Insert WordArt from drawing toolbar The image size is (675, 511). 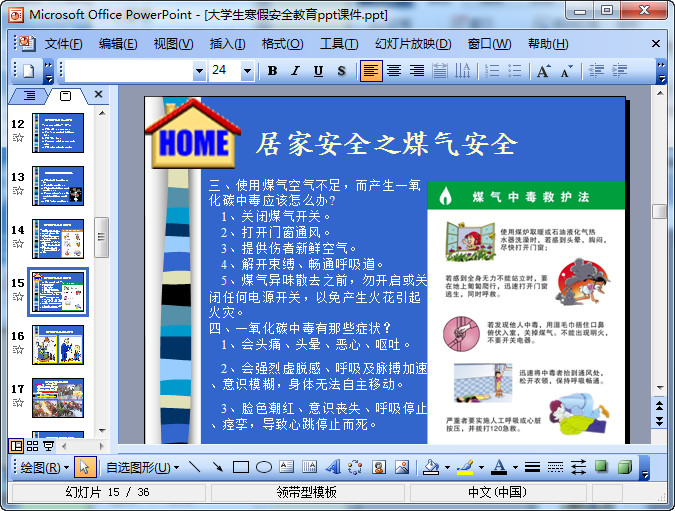click(x=332, y=467)
